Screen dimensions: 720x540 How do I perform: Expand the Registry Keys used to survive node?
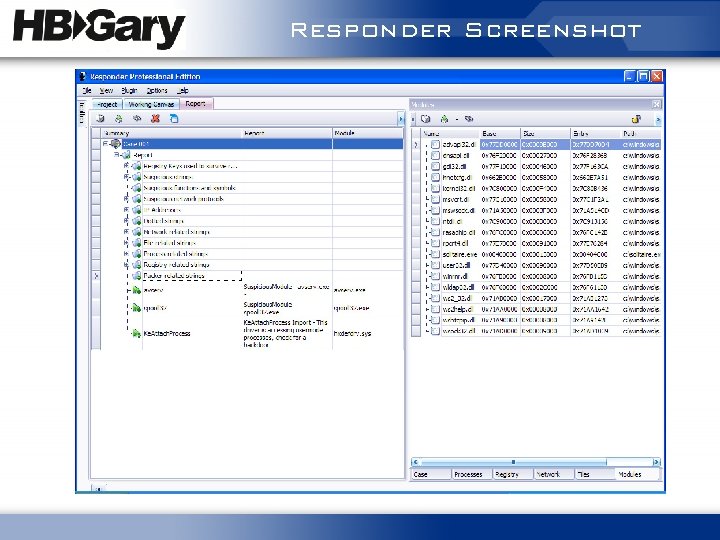pyautogui.click(x=126, y=166)
